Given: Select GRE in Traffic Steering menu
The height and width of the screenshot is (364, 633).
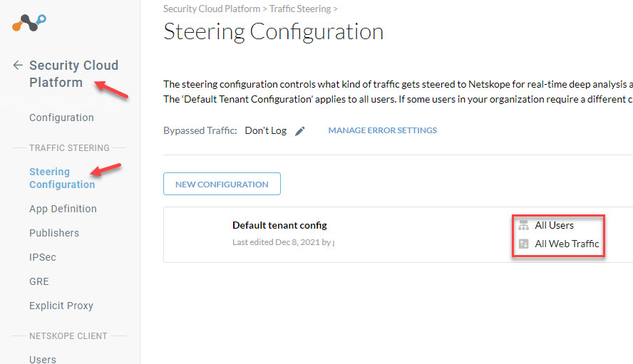Looking at the screenshot, I should coord(38,281).
